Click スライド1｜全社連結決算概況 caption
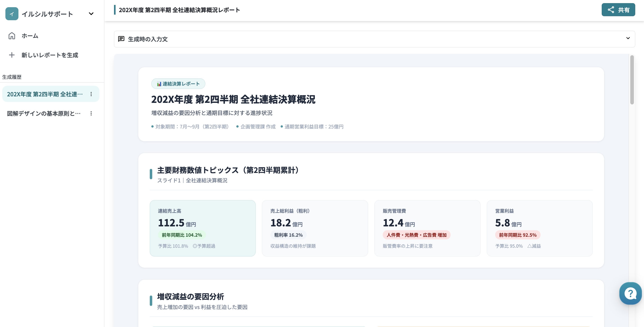The width and height of the screenshot is (644, 327). click(192, 180)
